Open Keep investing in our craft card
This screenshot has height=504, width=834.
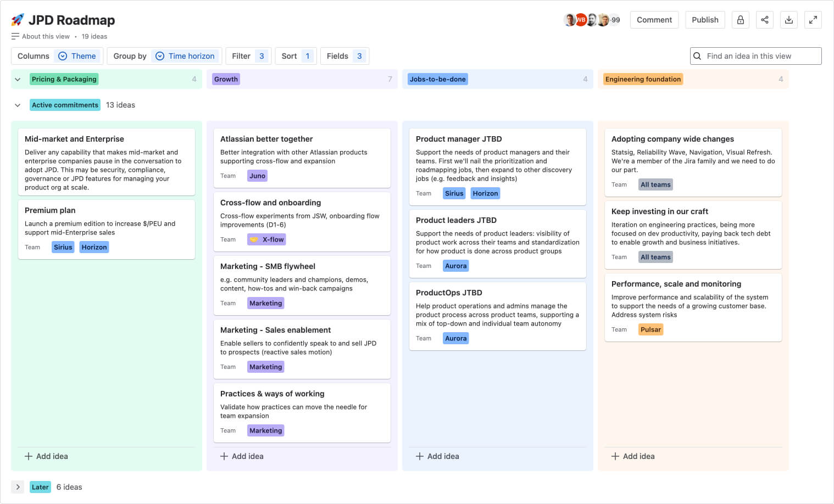[693, 235]
